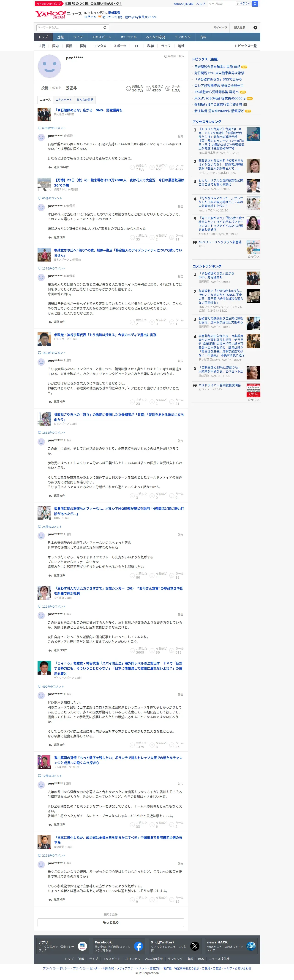Click うーん reaction showing 36
Viewport: 294px width, 980px height.
pyautogui.click(x=177, y=745)
